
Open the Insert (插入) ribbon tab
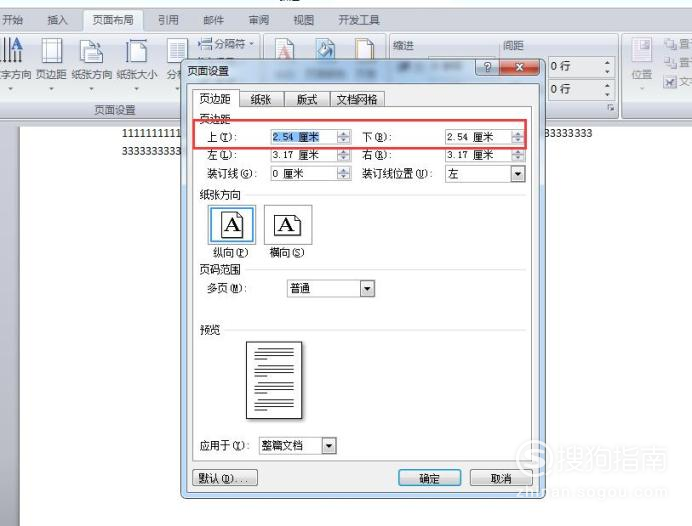click(57, 20)
